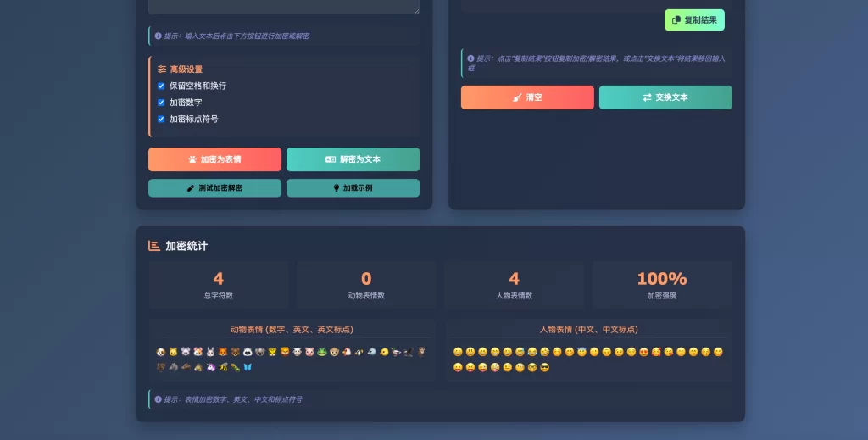This screenshot has width=868, height=440.
Task: Pick the green frog emoji
Action: [322, 352]
